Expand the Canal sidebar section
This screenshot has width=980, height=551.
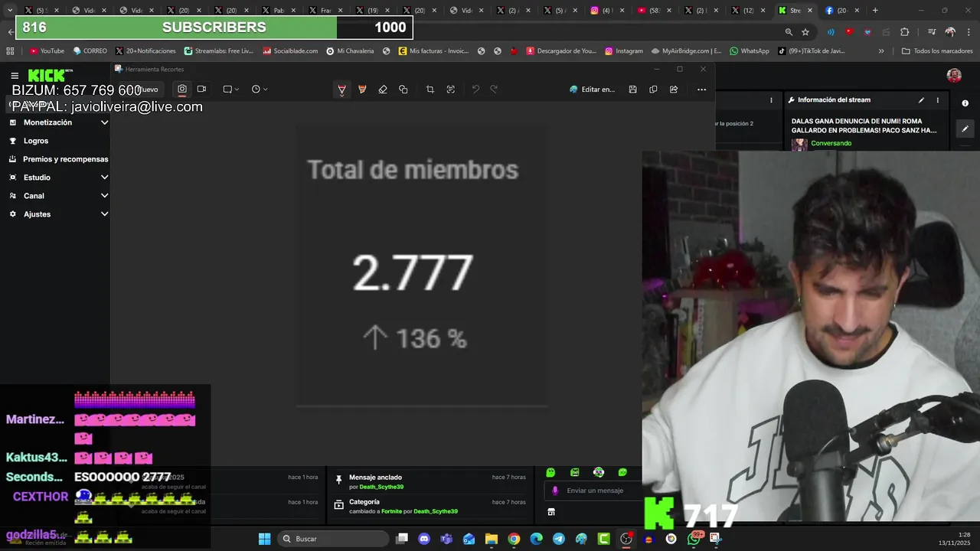(x=58, y=196)
